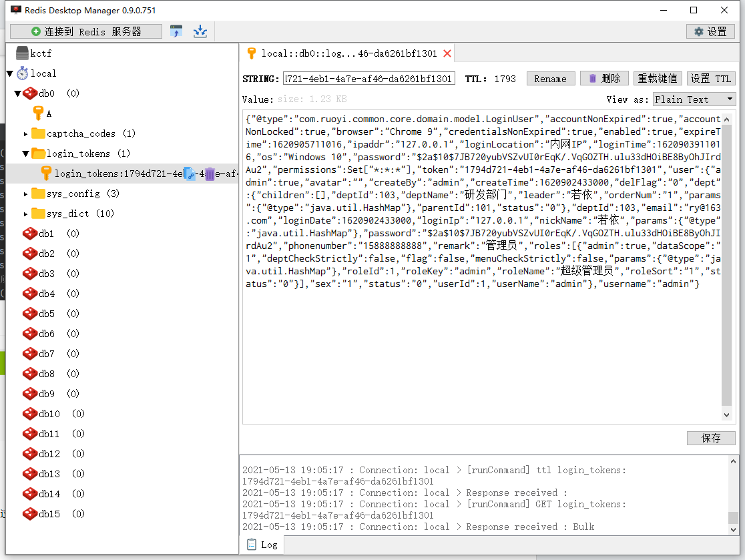
Task: Click the 重载键值 reload value button
Action: coord(658,78)
